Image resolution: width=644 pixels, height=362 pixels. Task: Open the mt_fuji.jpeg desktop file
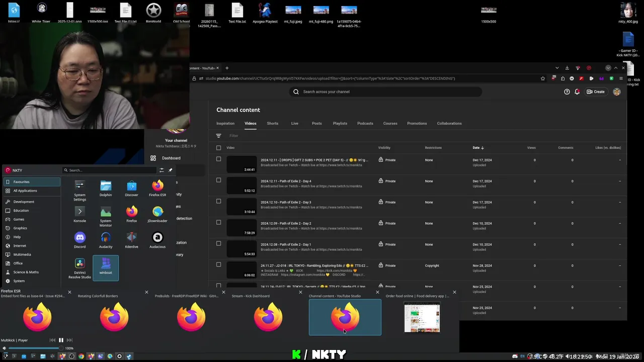point(293,15)
